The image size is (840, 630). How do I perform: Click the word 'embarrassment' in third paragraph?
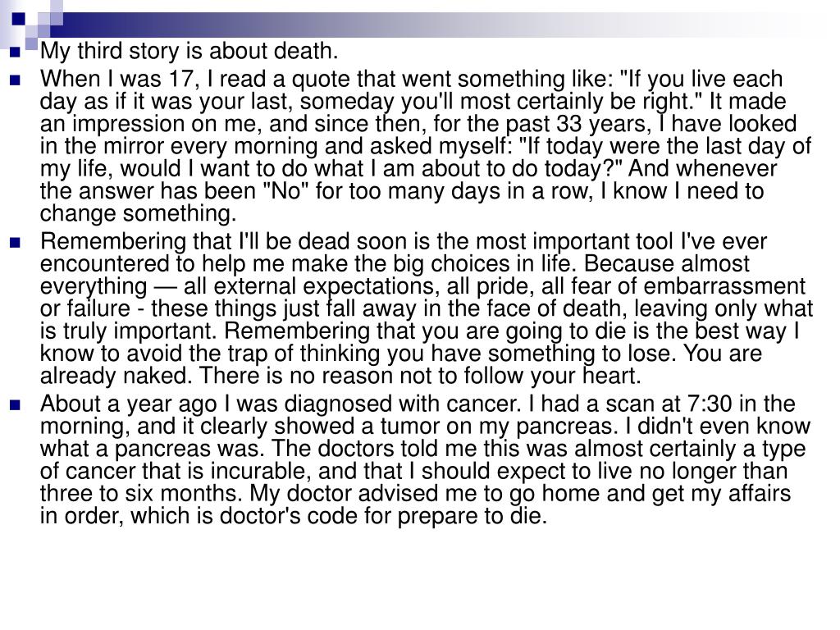point(724,286)
